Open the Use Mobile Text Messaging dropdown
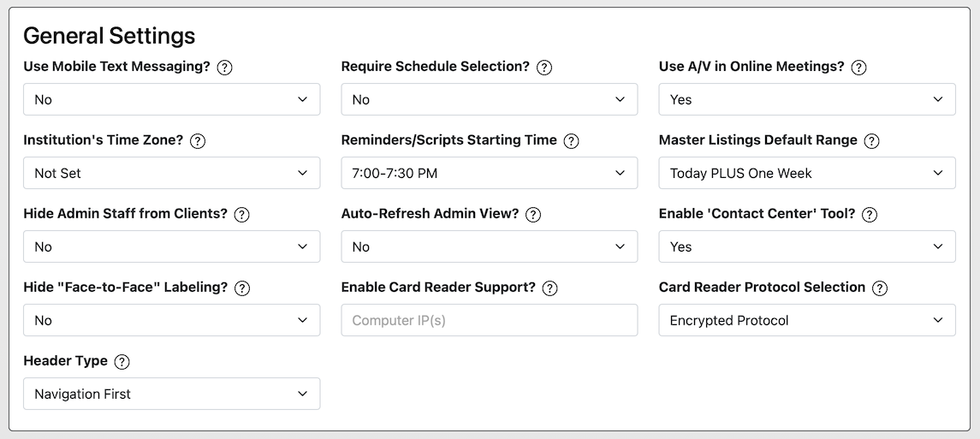This screenshot has height=439, width=980. 171,99
